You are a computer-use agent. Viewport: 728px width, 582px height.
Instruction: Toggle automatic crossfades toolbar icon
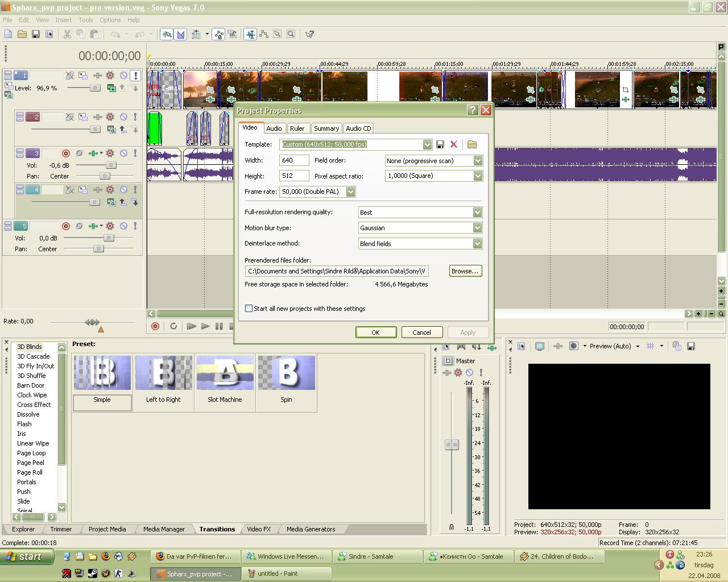tap(181, 34)
